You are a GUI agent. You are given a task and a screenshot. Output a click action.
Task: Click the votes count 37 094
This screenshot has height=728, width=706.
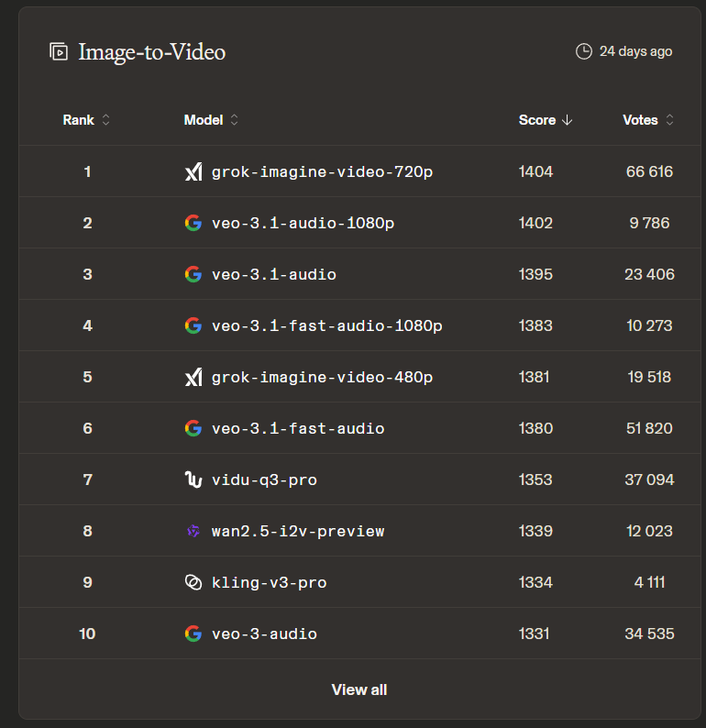pyautogui.click(x=649, y=480)
